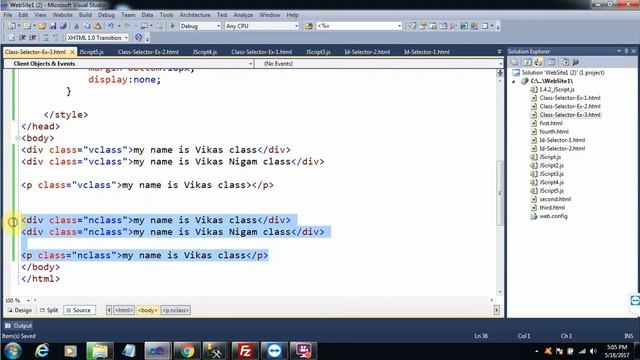The image size is (640, 360).
Task: Click the Find in Files icon
Action: pos(309,26)
